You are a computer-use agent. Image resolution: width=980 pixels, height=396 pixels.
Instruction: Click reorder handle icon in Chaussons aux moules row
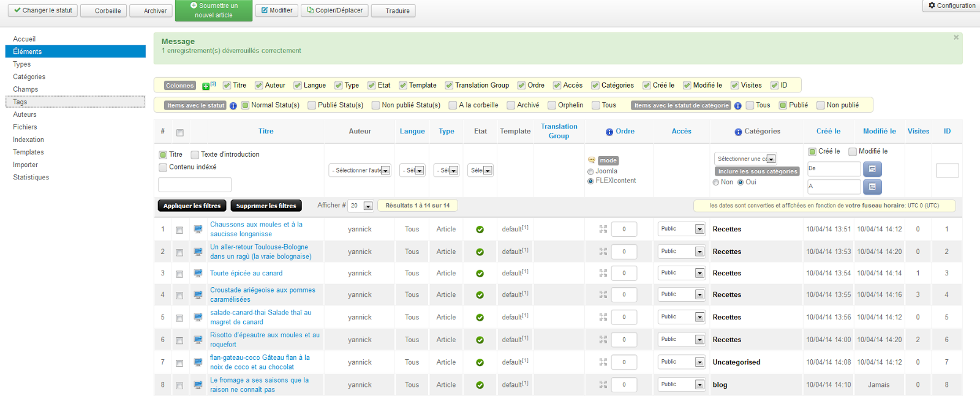(x=603, y=229)
